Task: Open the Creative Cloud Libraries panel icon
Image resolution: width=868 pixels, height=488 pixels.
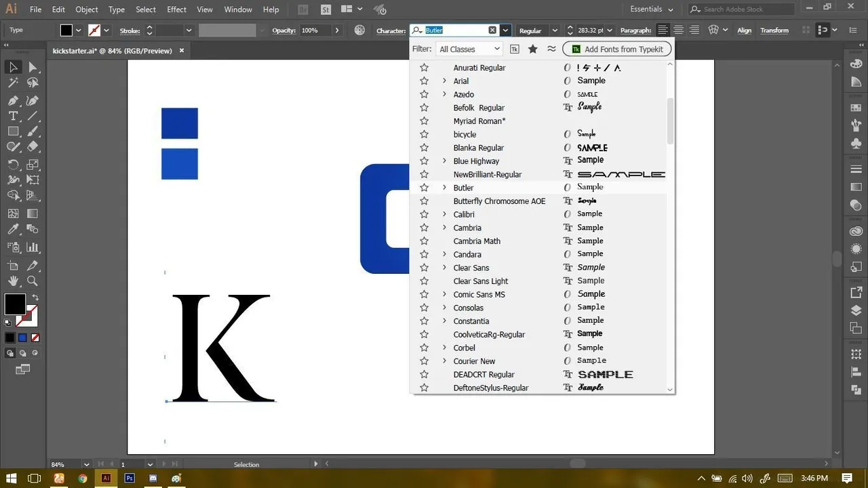Action: coord(856,230)
